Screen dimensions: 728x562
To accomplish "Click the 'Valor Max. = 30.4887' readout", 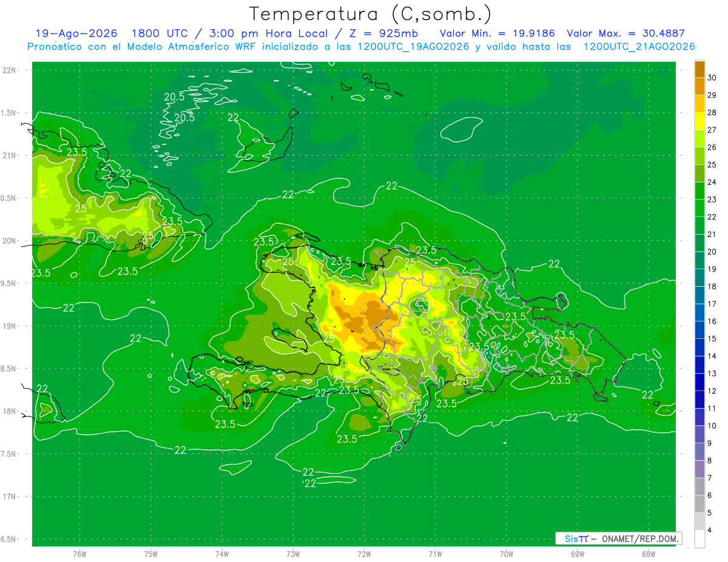I will (x=625, y=33).
